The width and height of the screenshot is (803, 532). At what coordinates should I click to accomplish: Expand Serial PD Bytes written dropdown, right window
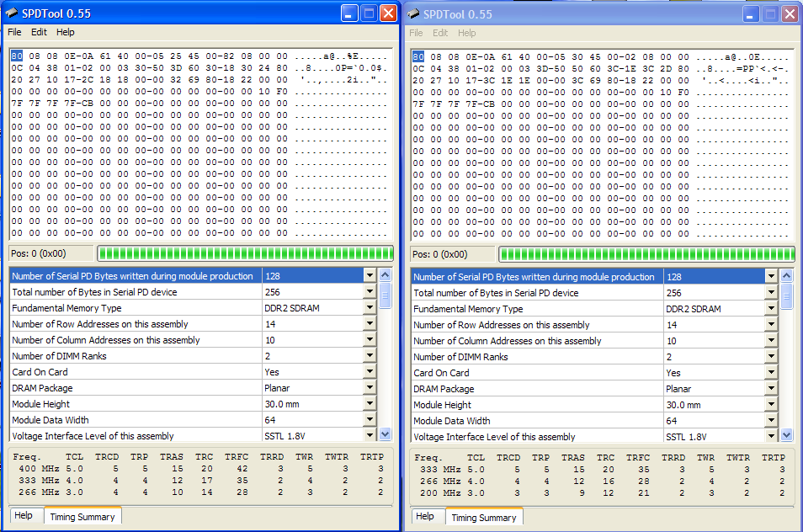point(771,276)
